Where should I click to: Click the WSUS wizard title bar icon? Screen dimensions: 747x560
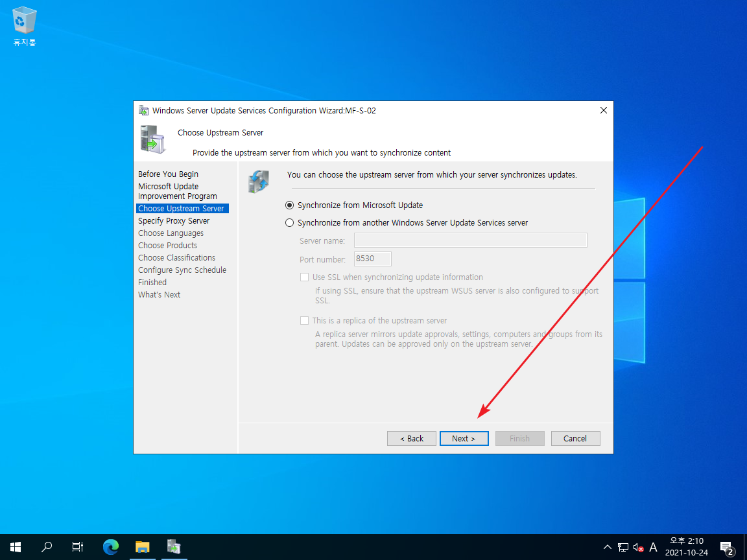[x=143, y=110]
